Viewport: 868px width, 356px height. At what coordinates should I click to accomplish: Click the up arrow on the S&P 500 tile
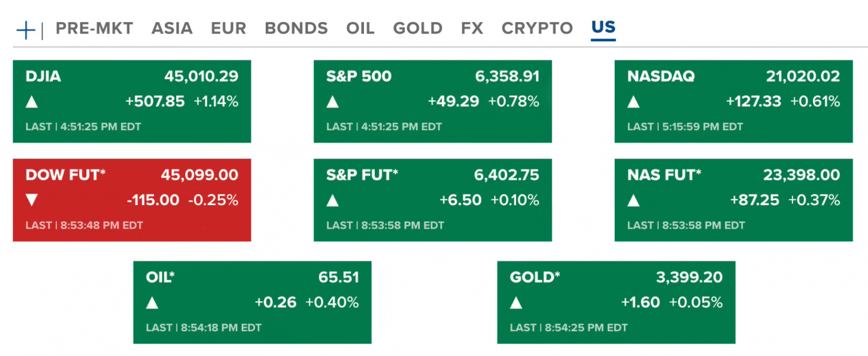point(333,101)
